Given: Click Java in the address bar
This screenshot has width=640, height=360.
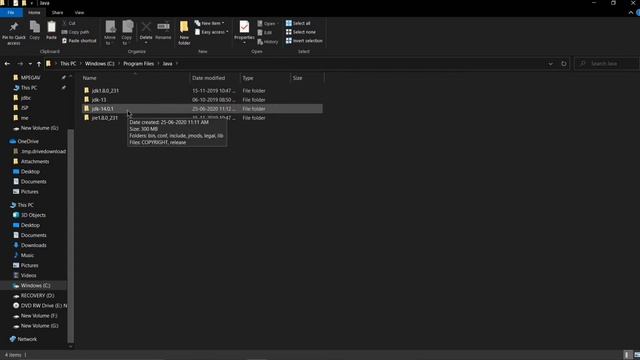Looking at the screenshot, I should click(167, 64).
